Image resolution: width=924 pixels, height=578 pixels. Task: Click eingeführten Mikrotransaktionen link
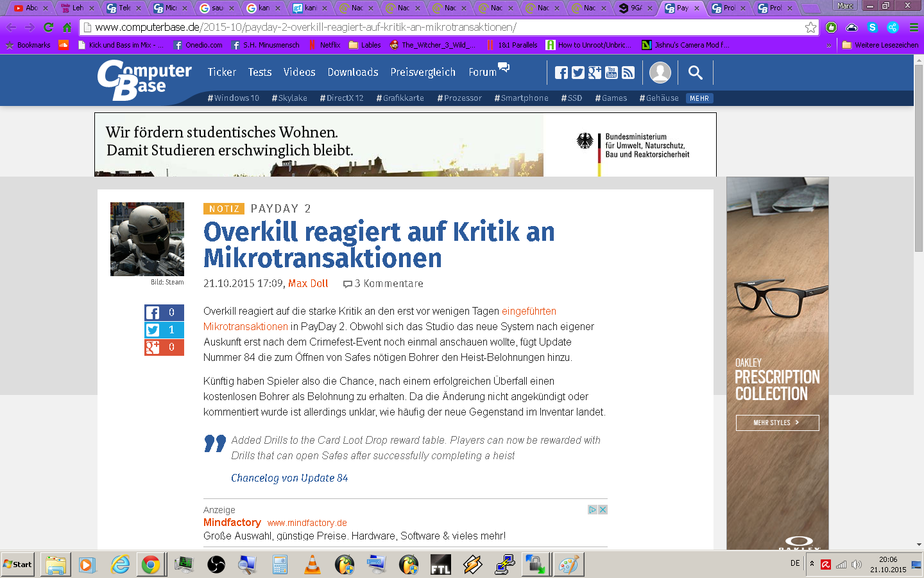click(380, 319)
